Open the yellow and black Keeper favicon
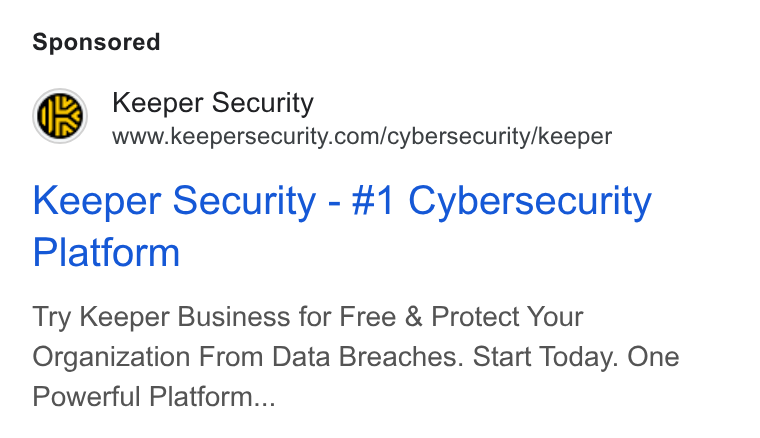760x438 pixels. click(60, 116)
